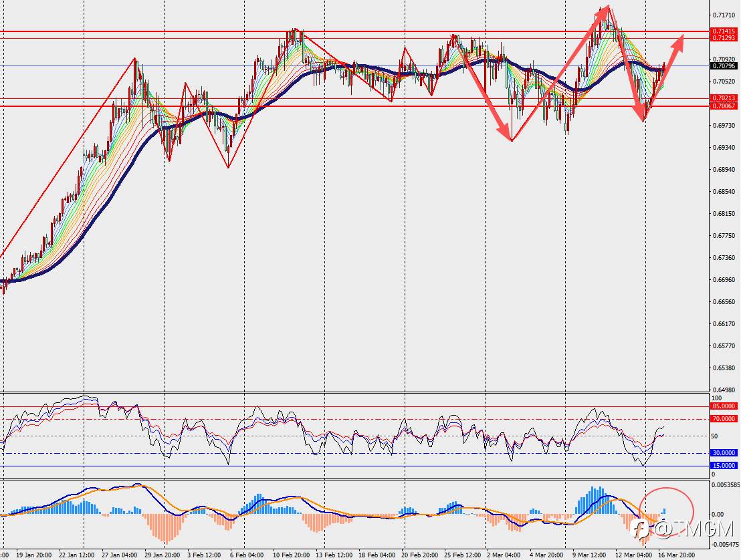Click the 13 Feb 12:00 time label

click(334, 555)
